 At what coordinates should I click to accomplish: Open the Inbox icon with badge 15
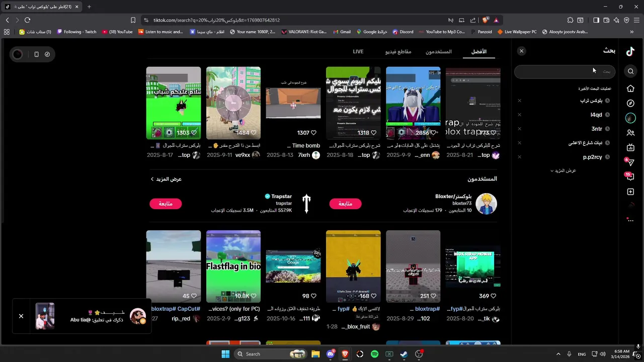pos(630,177)
